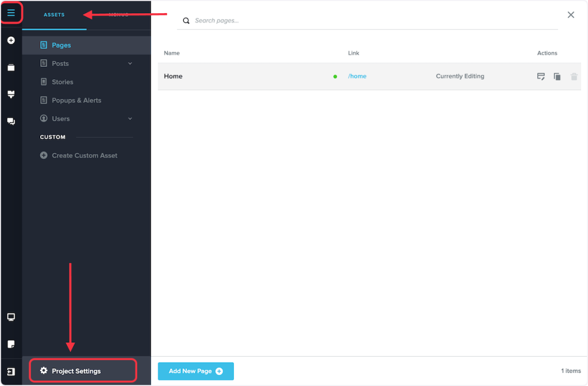Click the sticky note icon in sidebar
Image resolution: width=588 pixels, height=386 pixels.
[11, 344]
